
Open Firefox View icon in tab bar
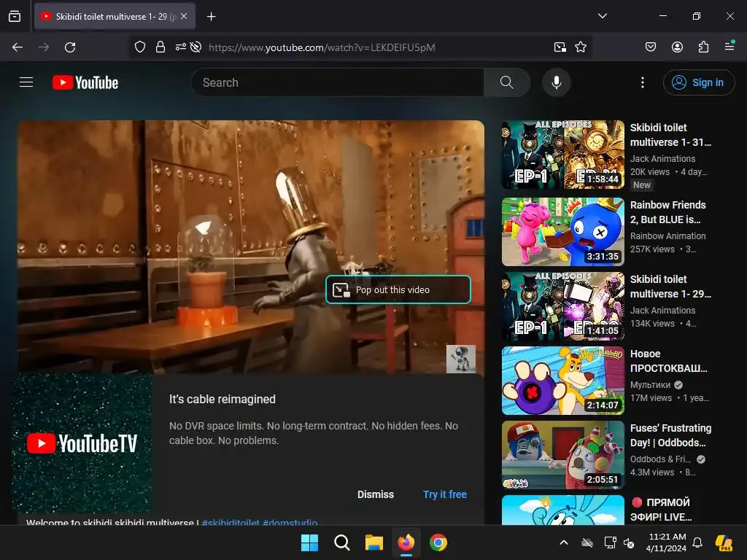[x=15, y=16]
